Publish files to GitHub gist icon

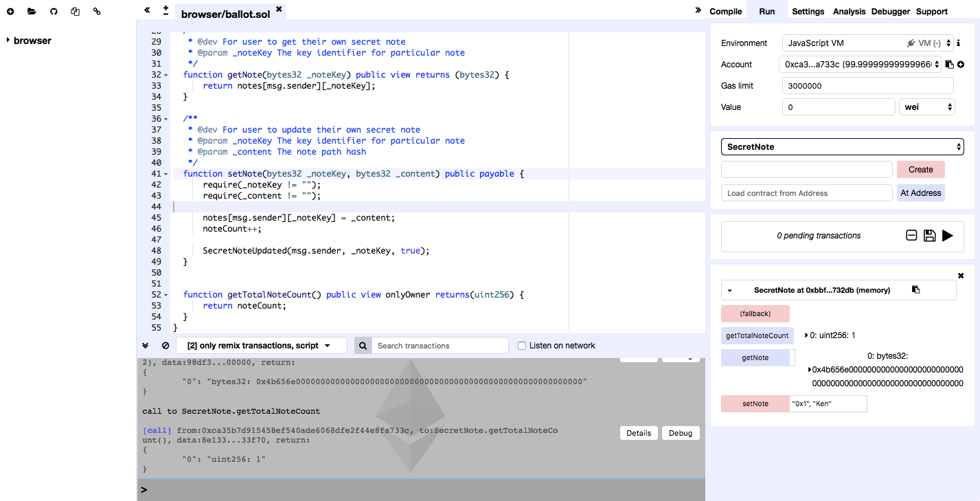click(54, 12)
